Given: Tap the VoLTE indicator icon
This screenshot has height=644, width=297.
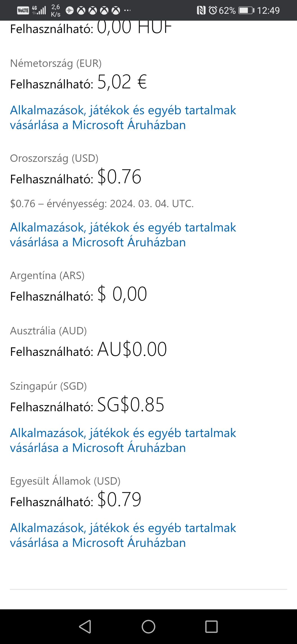Looking at the screenshot, I should (x=23, y=11).
